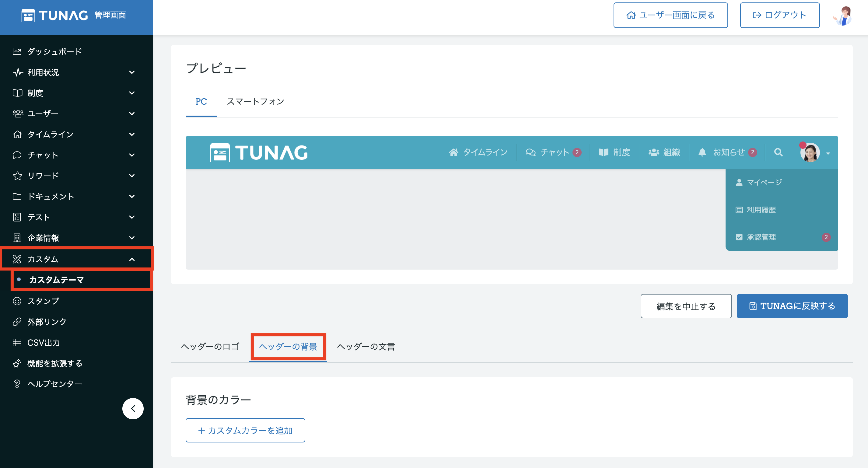This screenshot has width=868, height=468.
Task: Click the TUNAG logo in the sidebar header
Action: 54,15
